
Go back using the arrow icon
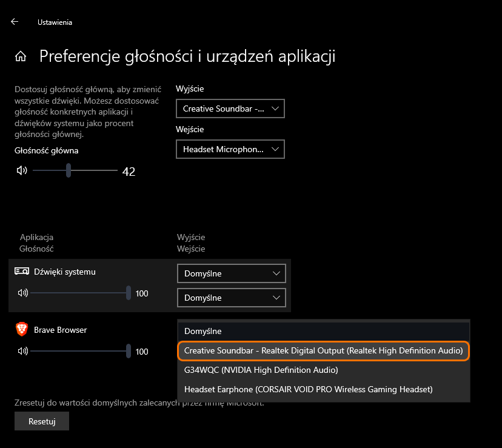(15, 22)
